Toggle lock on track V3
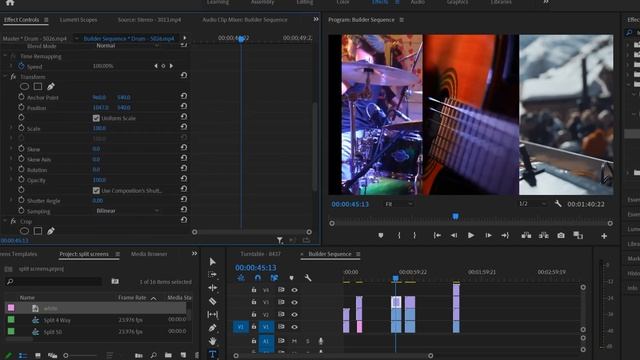Screen dimensions: 640x360 [253, 302]
